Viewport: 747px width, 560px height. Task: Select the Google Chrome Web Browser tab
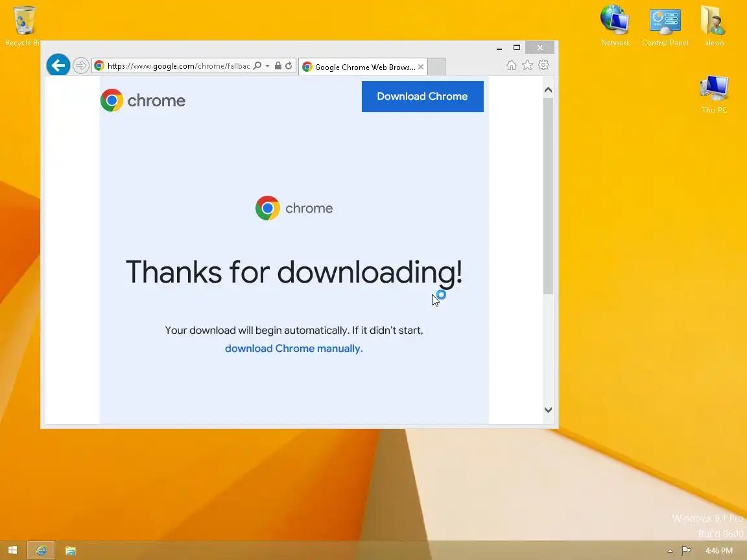point(362,67)
